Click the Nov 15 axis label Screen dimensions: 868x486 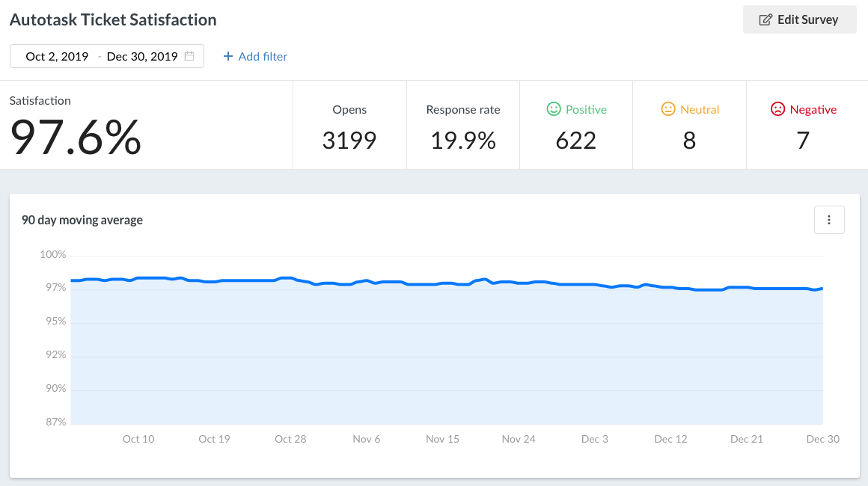tap(442, 439)
